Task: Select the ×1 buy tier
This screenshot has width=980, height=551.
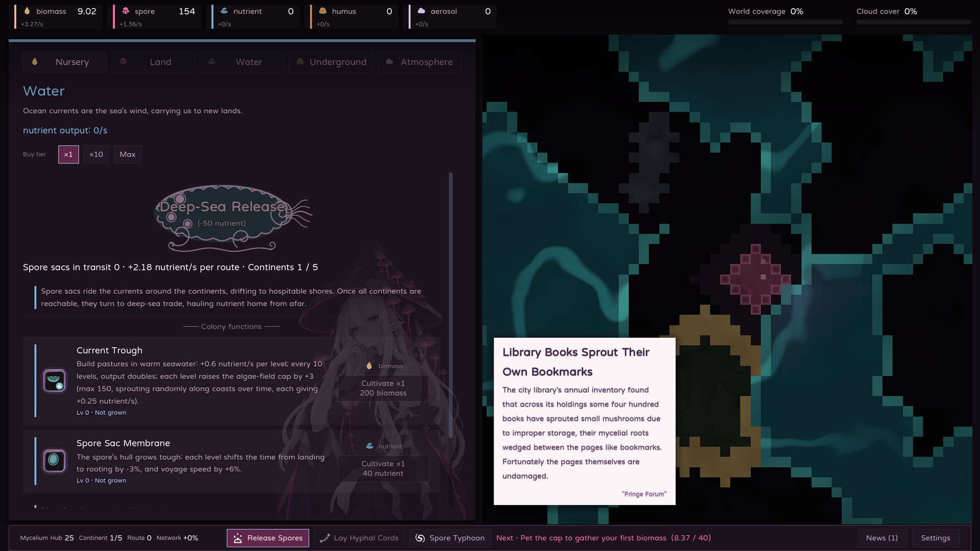Action: pyautogui.click(x=68, y=155)
